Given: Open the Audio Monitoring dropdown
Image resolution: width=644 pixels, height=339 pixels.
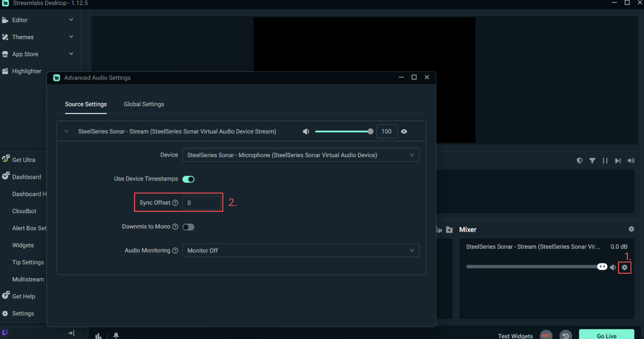Looking at the screenshot, I should tap(301, 250).
